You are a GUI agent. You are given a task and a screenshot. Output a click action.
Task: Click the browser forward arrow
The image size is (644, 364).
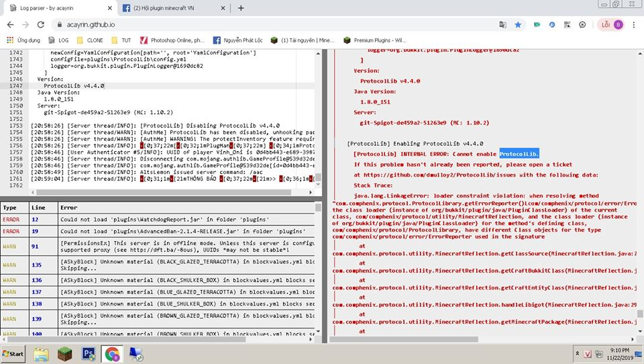pos(25,25)
